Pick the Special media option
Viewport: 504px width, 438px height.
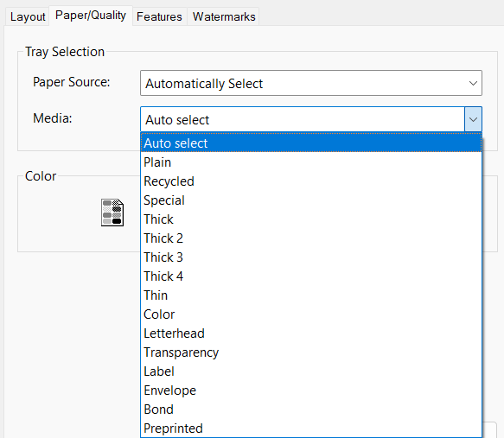coord(311,200)
